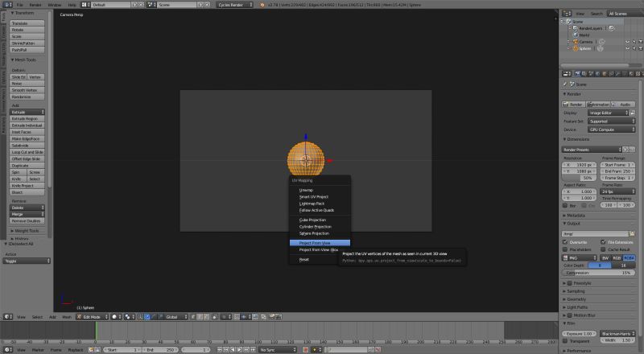644x354 pixels.
Task: Click the Remove Doubles button
Action: (x=27, y=221)
